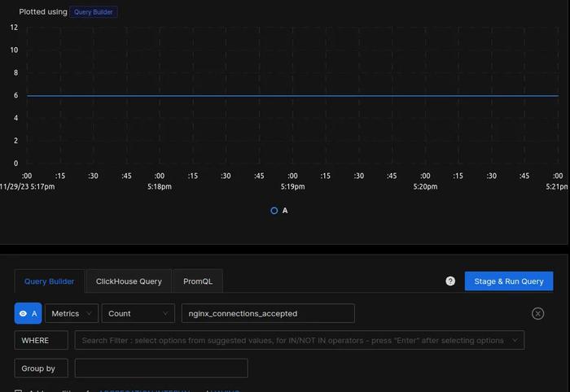The width and height of the screenshot is (570, 392).
Task: Click the 5:19pm time axis label
Action: pos(292,186)
